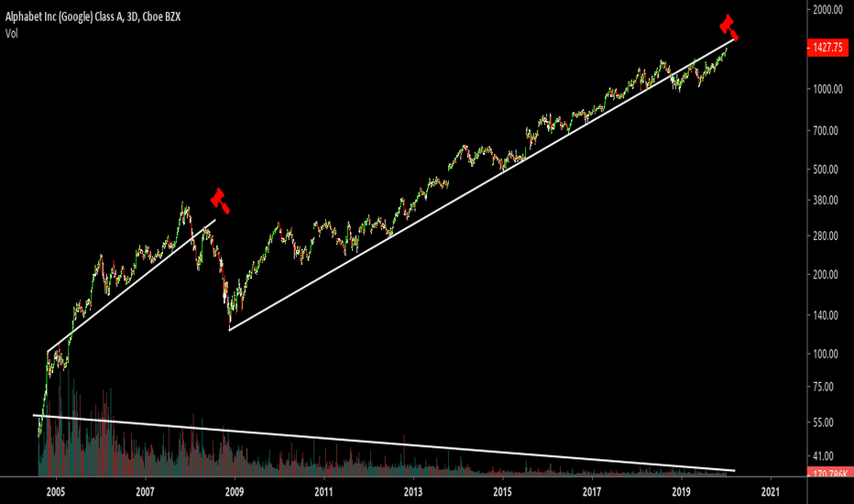This screenshot has height=504, width=854.
Task: Select the white trend line from 2004 to 2008
Action: [131, 286]
